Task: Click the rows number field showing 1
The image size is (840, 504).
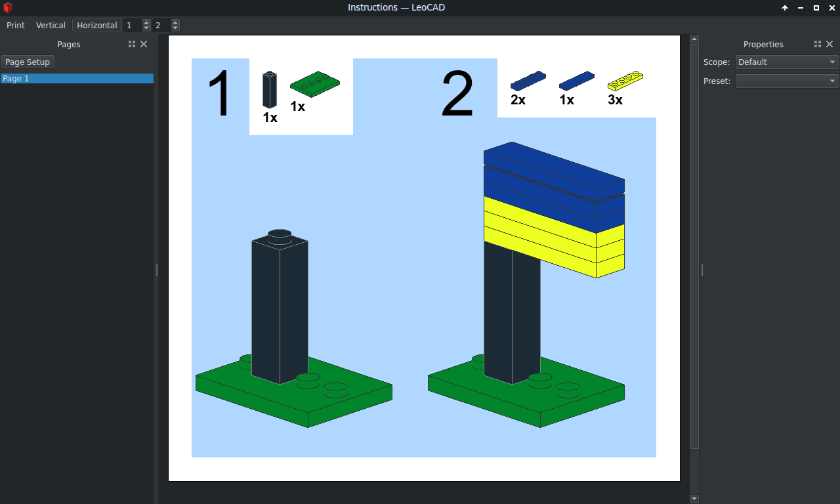Action: click(133, 25)
